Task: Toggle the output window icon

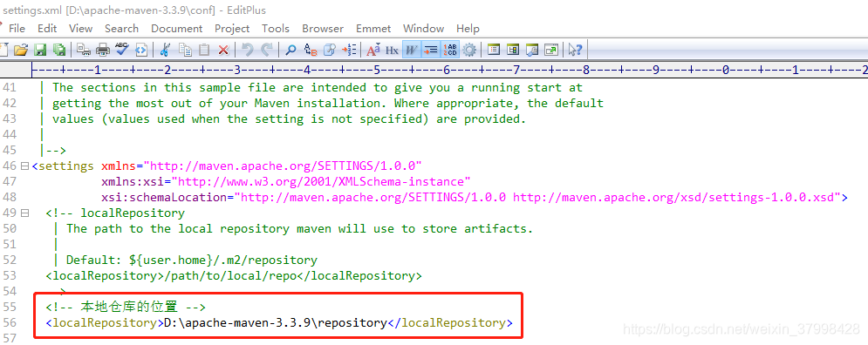Action: pos(532,50)
